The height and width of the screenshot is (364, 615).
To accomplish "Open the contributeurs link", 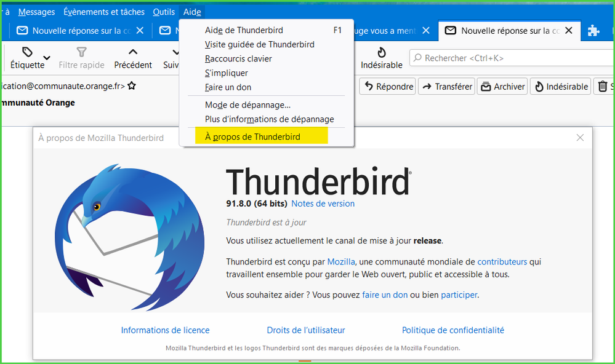I will click(502, 261).
